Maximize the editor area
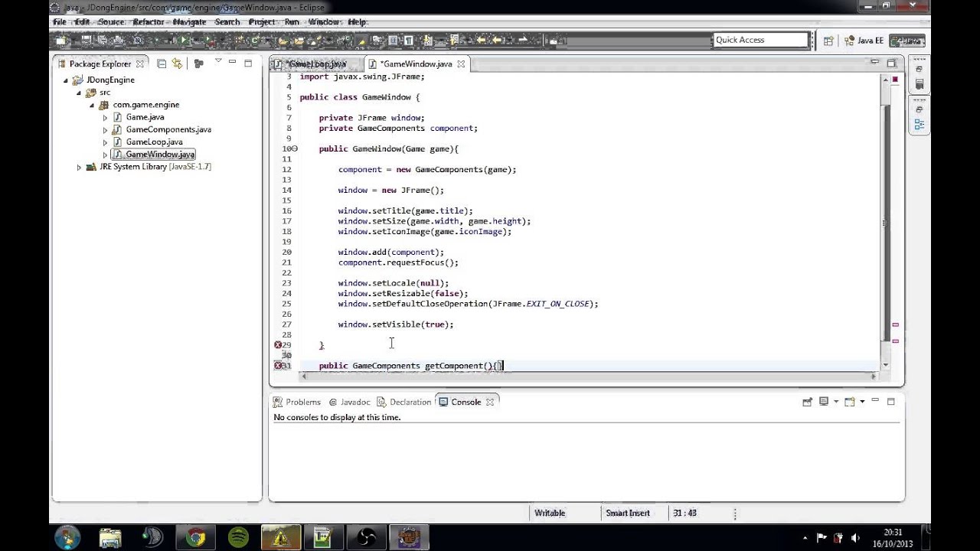Screen dimensions: 980x551 pyautogui.click(x=891, y=63)
